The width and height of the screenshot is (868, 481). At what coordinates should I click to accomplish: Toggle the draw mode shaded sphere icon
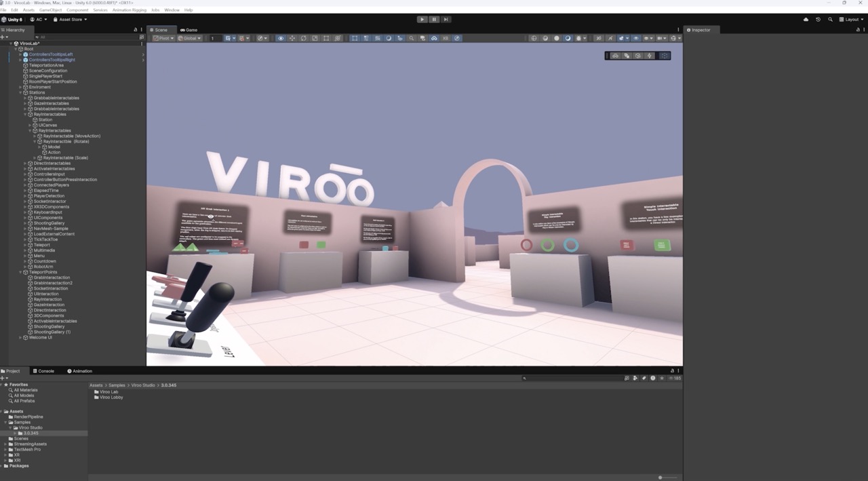pyautogui.click(x=568, y=38)
